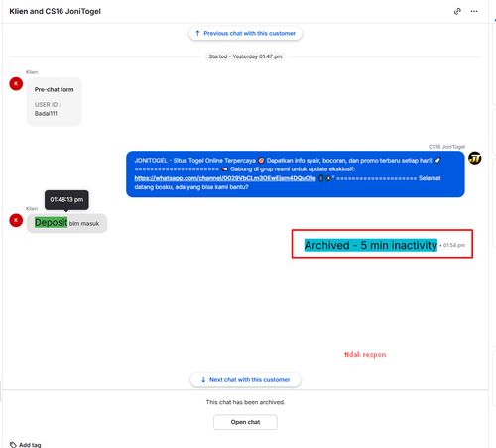Copy the chat link icon in header
The width and height of the screenshot is (496, 448).
tap(457, 12)
